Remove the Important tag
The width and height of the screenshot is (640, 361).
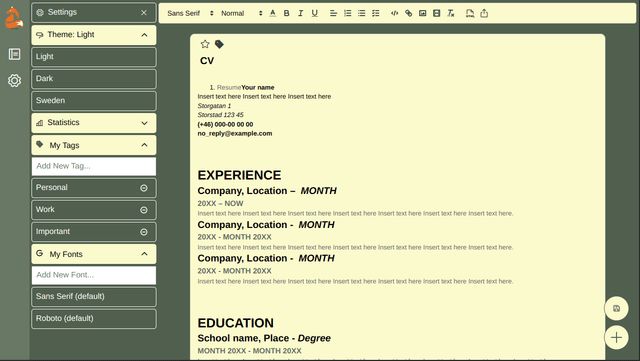click(x=144, y=232)
